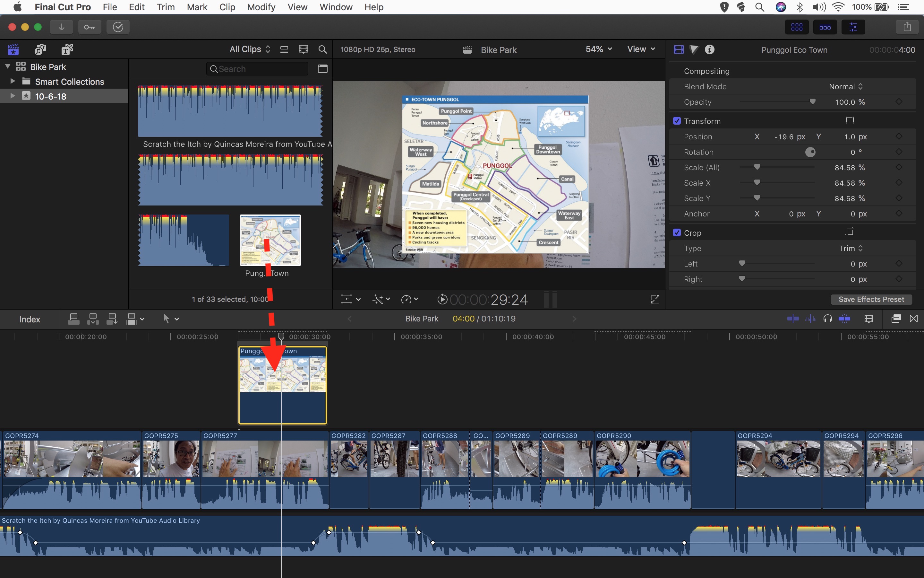
Task: Disable the Transform checkbox
Action: tap(677, 121)
